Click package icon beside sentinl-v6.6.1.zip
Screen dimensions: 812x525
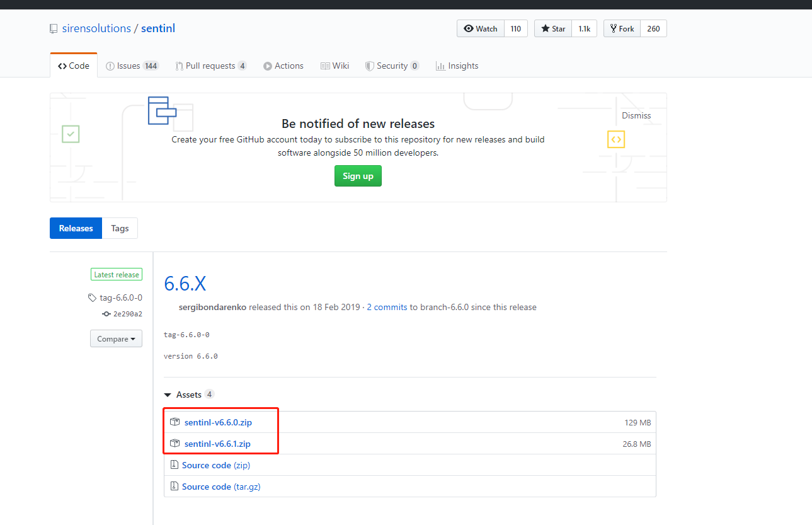tap(175, 443)
